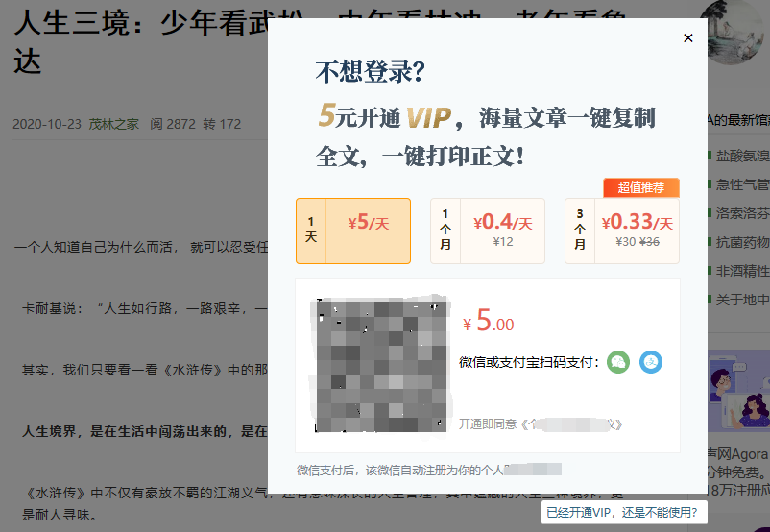Click the 阅 2872 read count
770x532 pixels.
[173, 124]
